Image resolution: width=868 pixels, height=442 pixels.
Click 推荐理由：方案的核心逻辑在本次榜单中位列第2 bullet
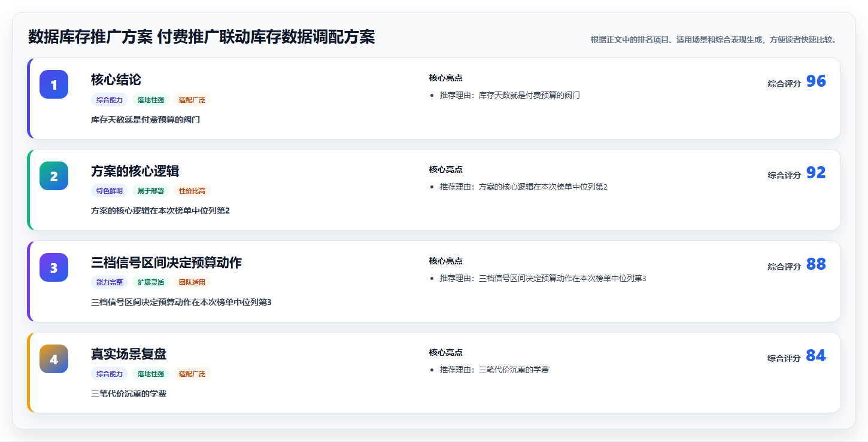point(524,187)
